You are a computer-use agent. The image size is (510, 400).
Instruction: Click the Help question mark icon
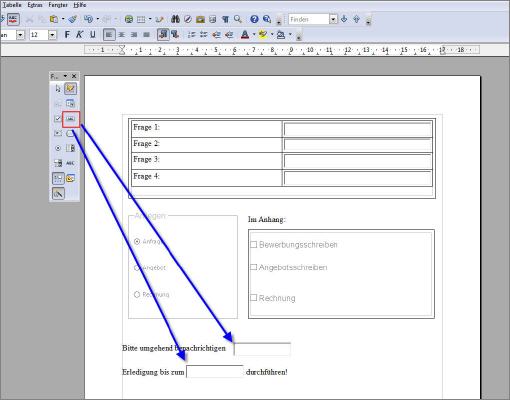pyautogui.click(x=254, y=19)
